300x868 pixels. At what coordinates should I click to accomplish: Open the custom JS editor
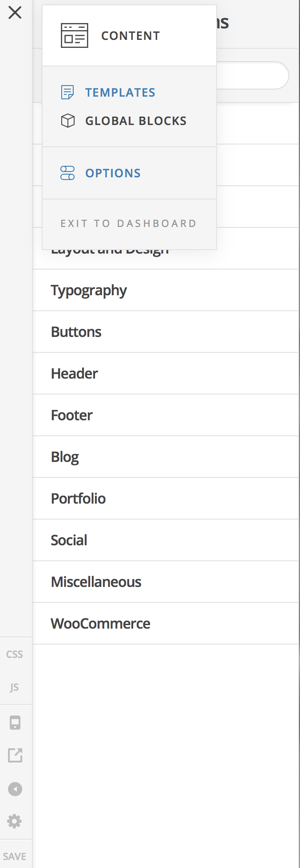(x=15, y=687)
